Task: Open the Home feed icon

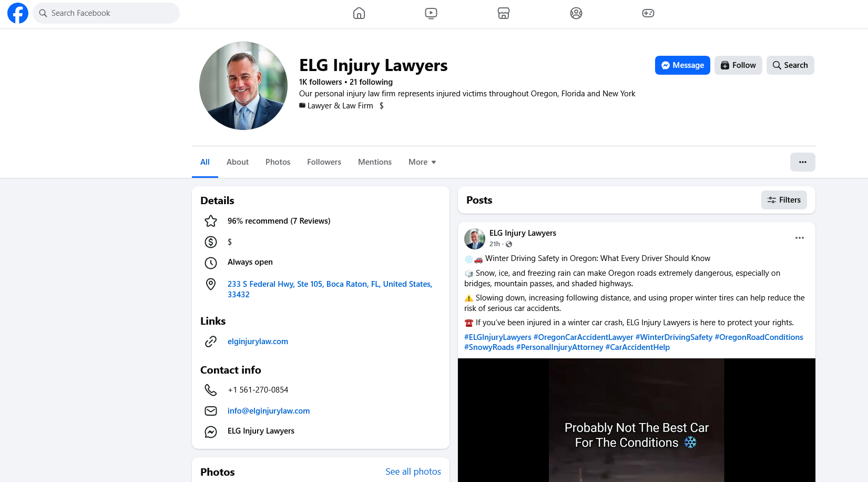Action: pos(359,13)
